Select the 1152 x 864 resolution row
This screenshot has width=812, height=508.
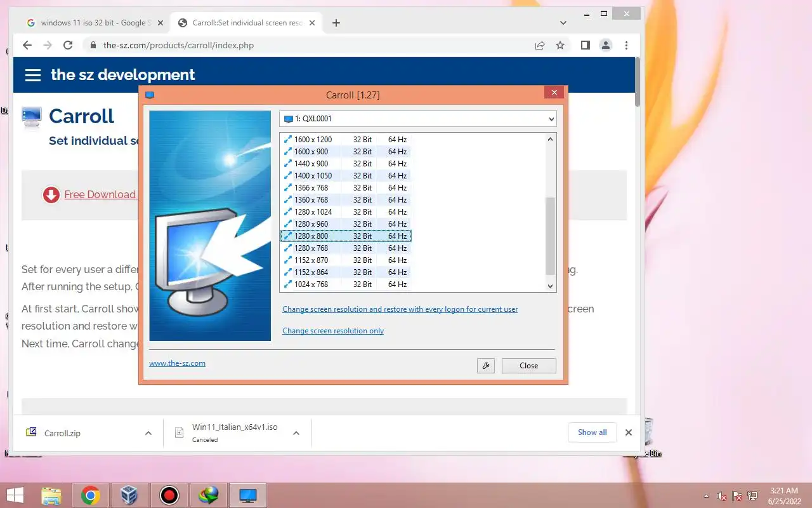click(346, 272)
